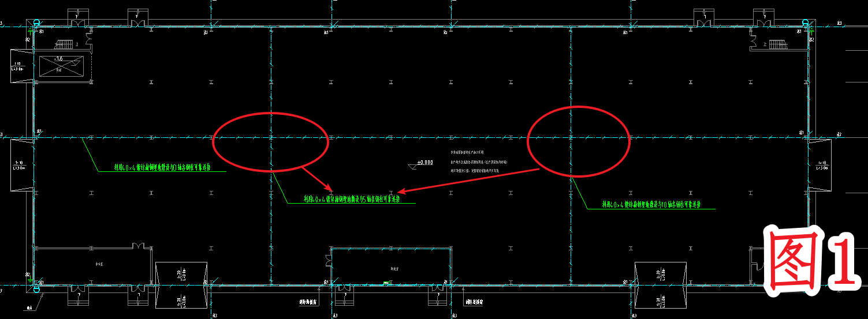868x319 pixels.
Task: Select the grounding circle at the top-left corner
Action: tap(37, 23)
